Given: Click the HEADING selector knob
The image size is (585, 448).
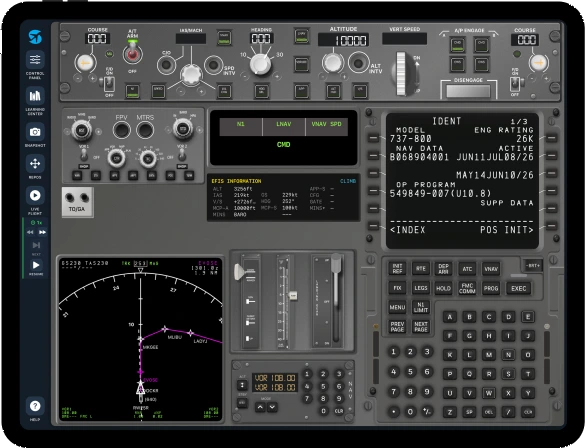Looking at the screenshot, I should click(260, 64).
